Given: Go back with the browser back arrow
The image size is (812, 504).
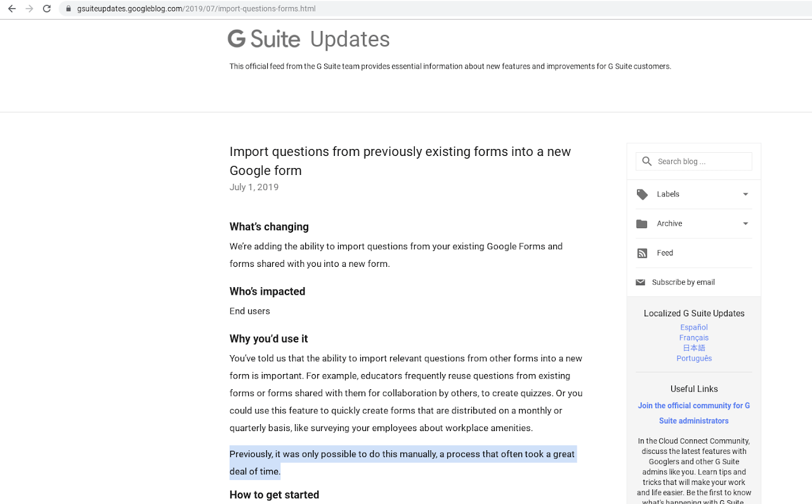Looking at the screenshot, I should 11,9.
